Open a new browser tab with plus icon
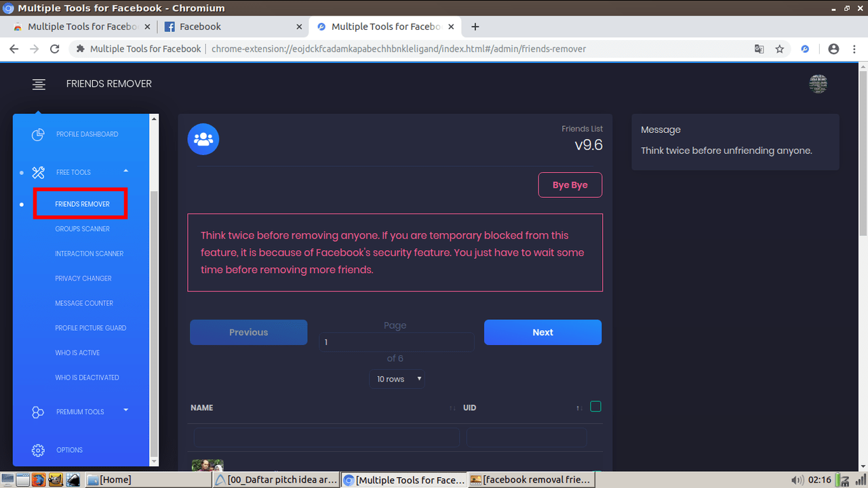 tap(475, 26)
